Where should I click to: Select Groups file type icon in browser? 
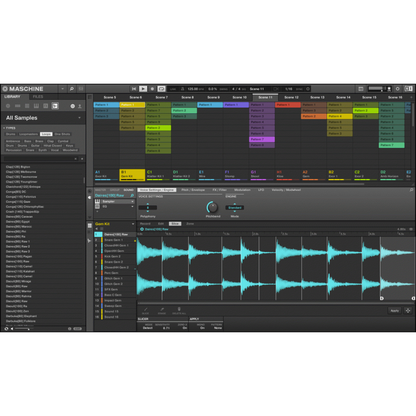pyautogui.click(x=18, y=106)
